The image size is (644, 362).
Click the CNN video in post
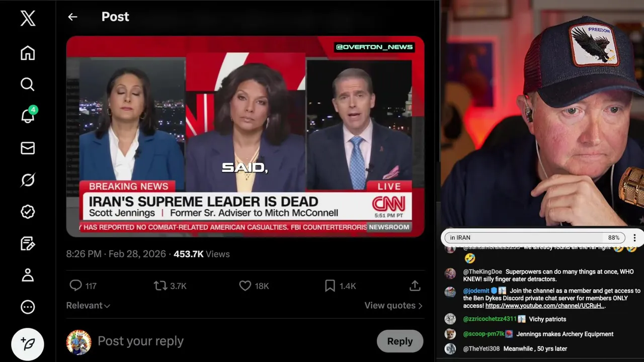tap(246, 136)
